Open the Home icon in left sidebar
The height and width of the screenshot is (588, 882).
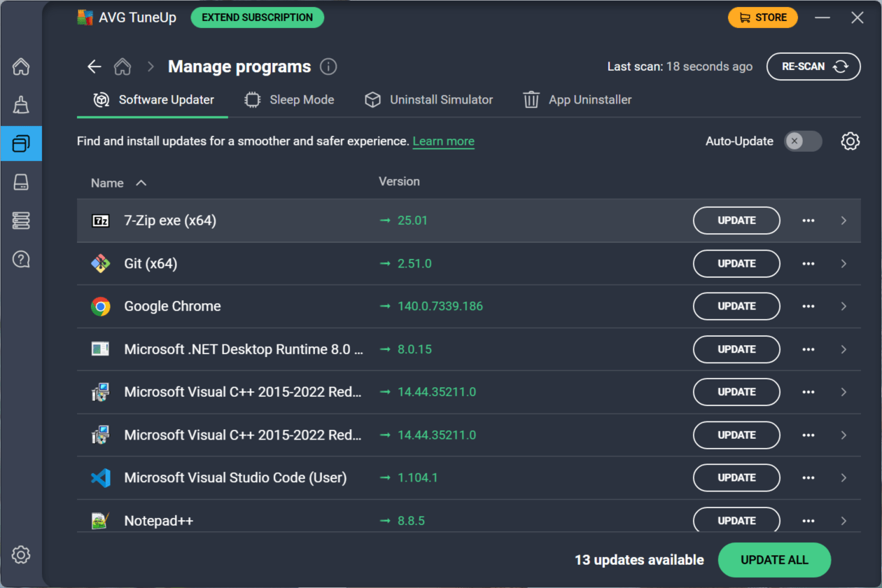[21, 67]
